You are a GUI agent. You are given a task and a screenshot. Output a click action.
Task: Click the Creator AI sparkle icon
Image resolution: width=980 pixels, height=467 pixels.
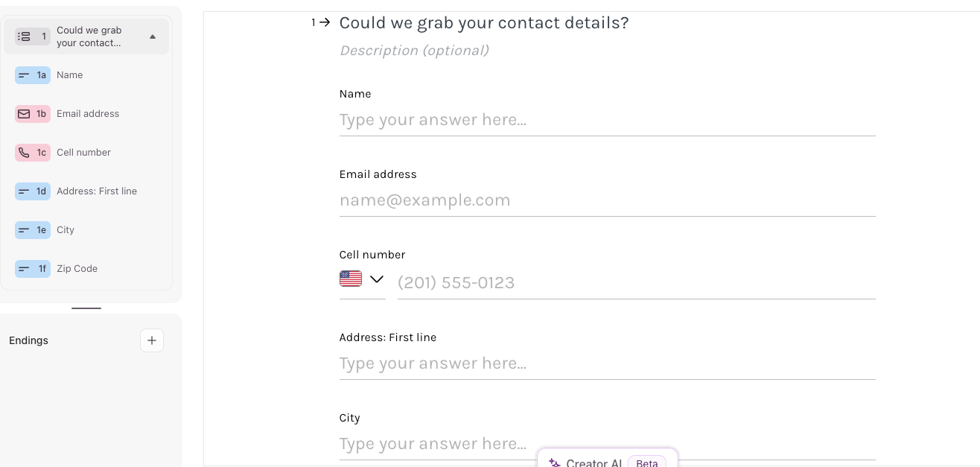click(554, 463)
